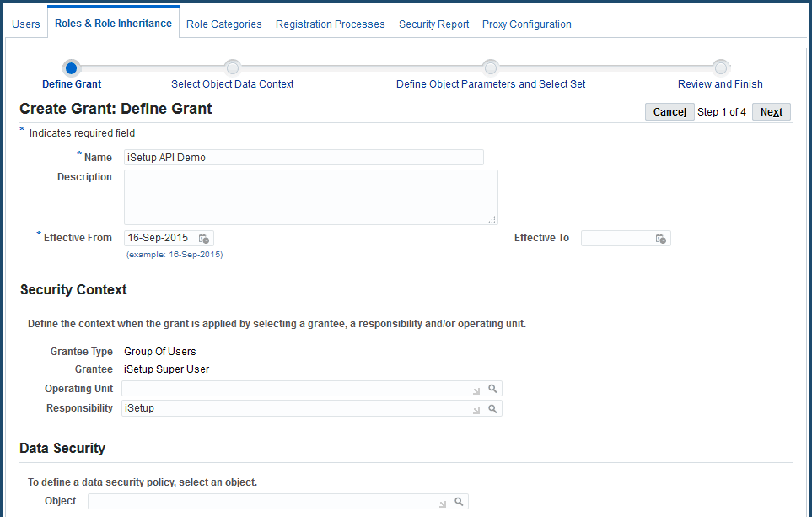Click the Next button
Viewport: 812px width, 517px height.
[x=771, y=112]
